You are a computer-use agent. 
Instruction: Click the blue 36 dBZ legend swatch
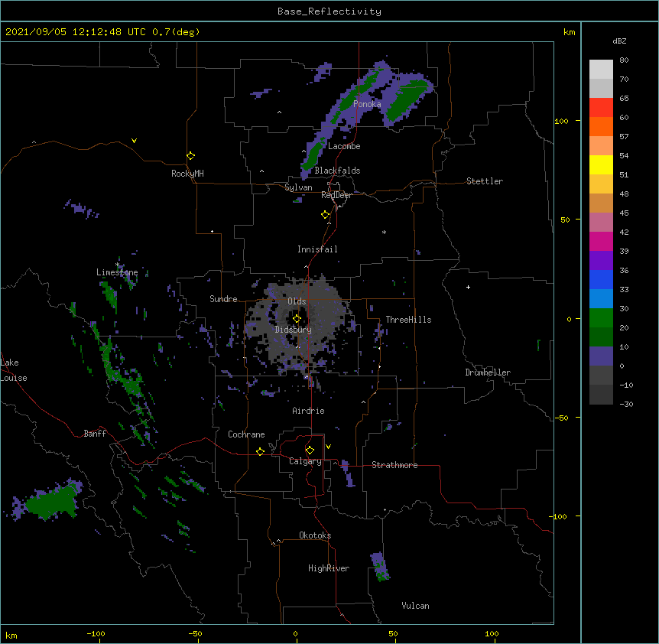601,279
